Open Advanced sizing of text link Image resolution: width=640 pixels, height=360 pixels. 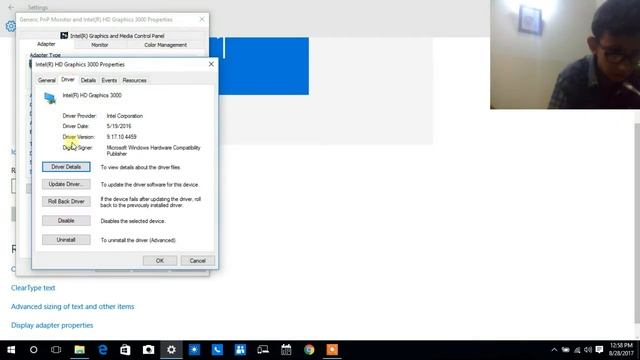(73, 307)
